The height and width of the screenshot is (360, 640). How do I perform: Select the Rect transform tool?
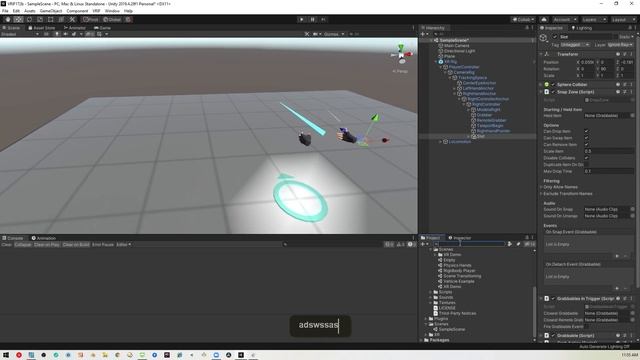pyautogui.click(x=51, y=20)
